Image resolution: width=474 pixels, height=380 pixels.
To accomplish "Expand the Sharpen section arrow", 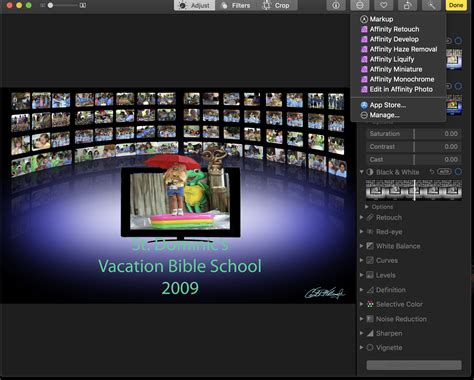I will point(361,333).
